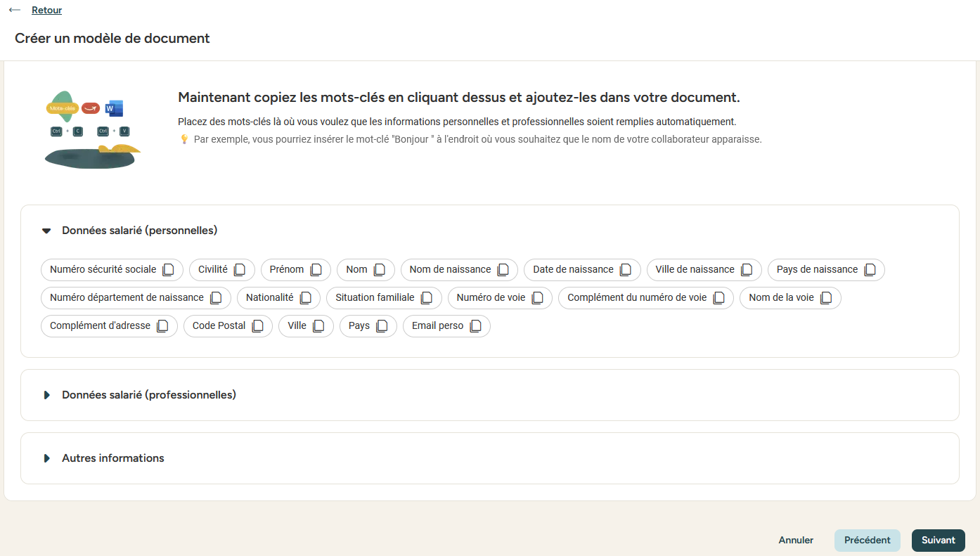Click the back arrow icon
Screen dimensions: 980x556
pyautogui.click(x=15, y=11)
